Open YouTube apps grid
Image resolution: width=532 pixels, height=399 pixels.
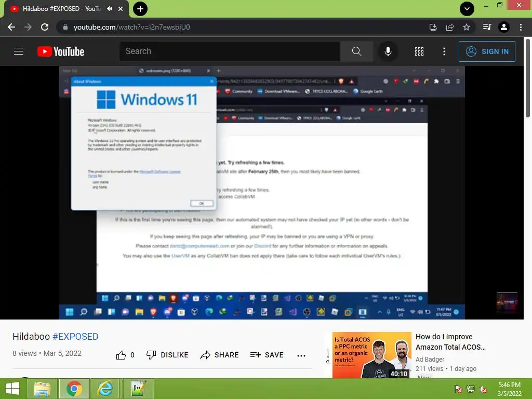pos(419,51)
